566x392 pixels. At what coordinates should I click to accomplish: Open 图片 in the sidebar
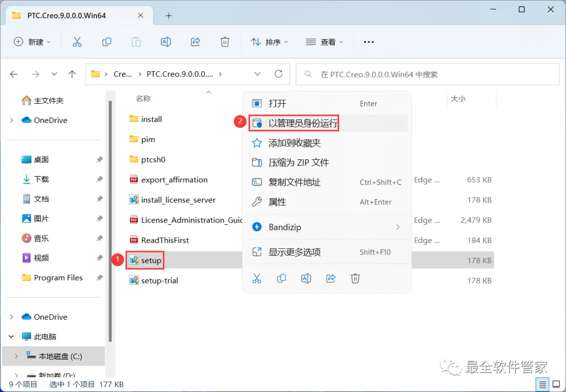pyautogui.click(x=35, y=219)
